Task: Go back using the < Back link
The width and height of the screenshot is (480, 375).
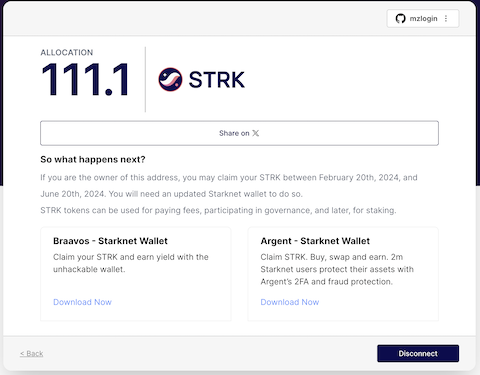Action: [x=32, y=353]
